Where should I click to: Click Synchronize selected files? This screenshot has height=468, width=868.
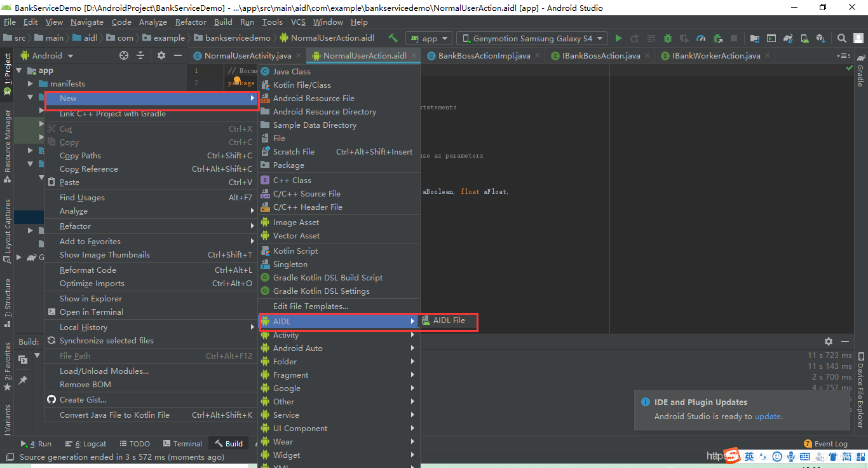(x=151, y=341)
